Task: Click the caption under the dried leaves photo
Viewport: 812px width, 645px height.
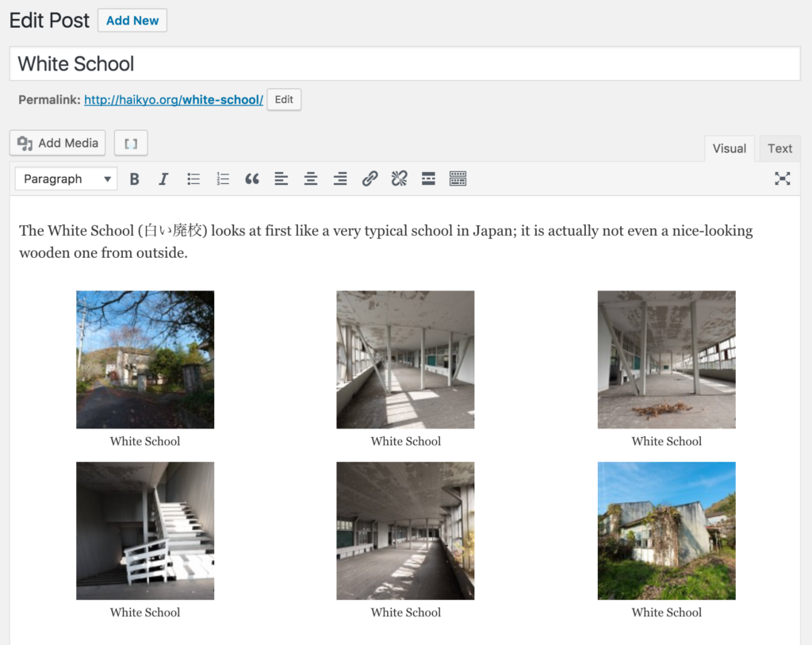Action: pos(666,441)
